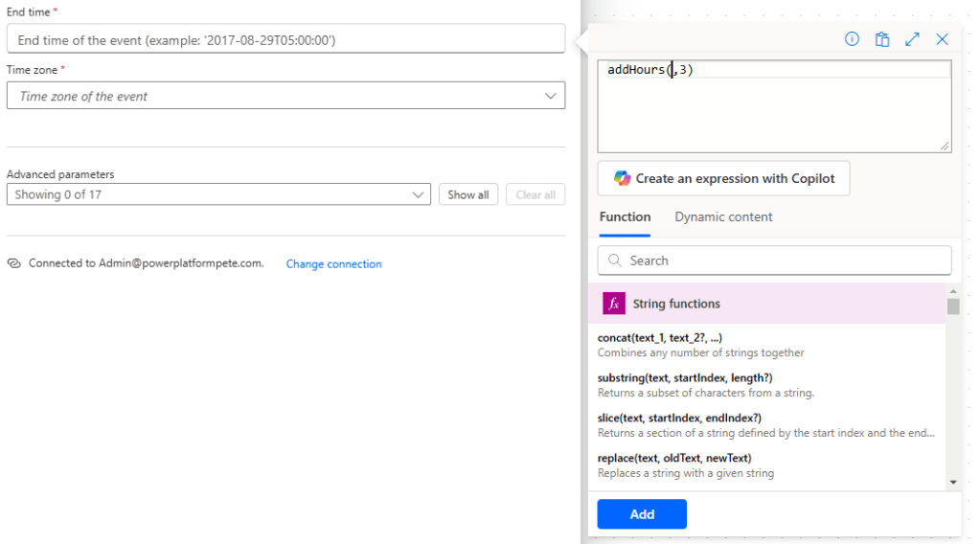The image size is (980, 544).
Task: Click the fx String functions icon
Action: point(613,304)
